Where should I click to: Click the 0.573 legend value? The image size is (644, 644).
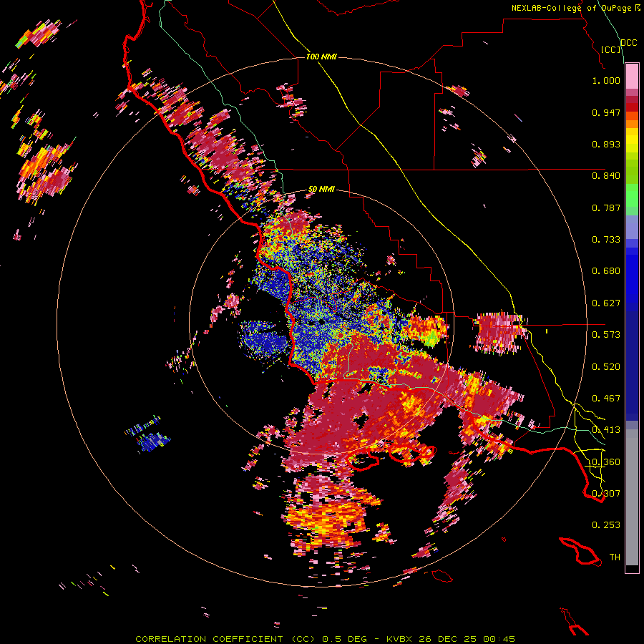point(606,335)
